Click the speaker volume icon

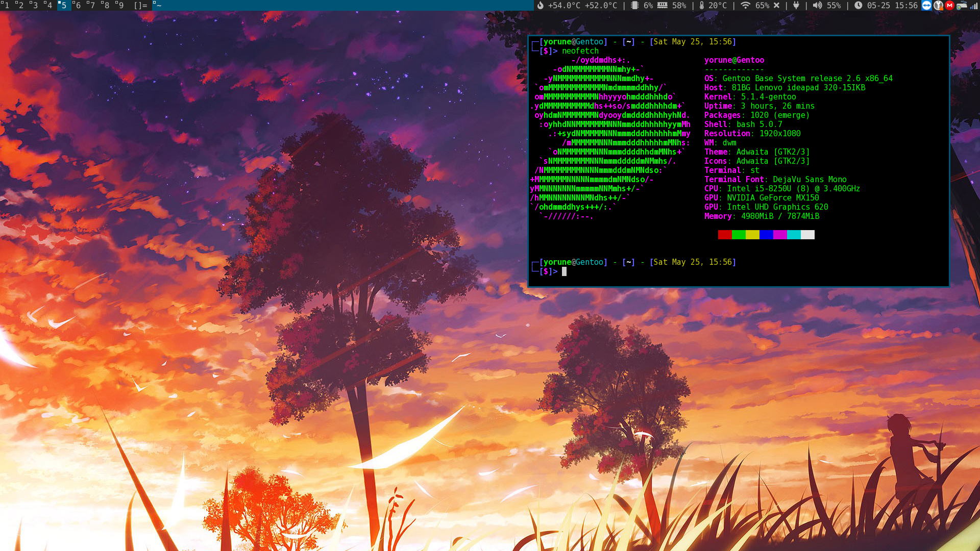[x=817, y=6]
